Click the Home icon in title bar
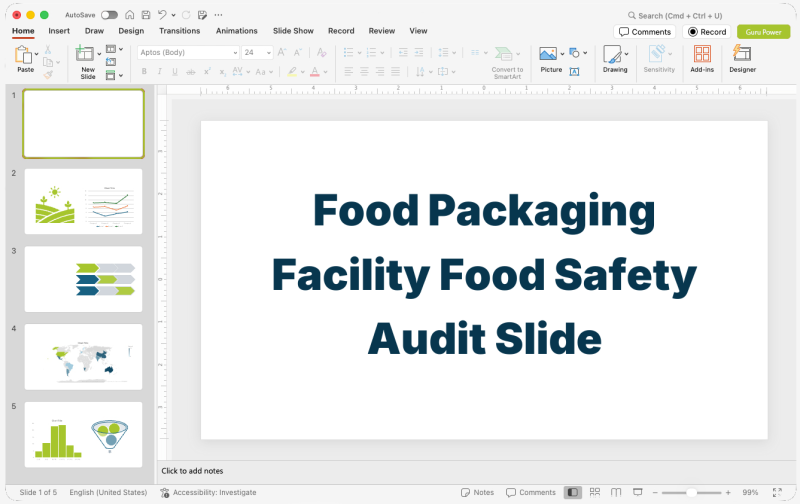Screen dimensions: 800x504 (130, 15)
